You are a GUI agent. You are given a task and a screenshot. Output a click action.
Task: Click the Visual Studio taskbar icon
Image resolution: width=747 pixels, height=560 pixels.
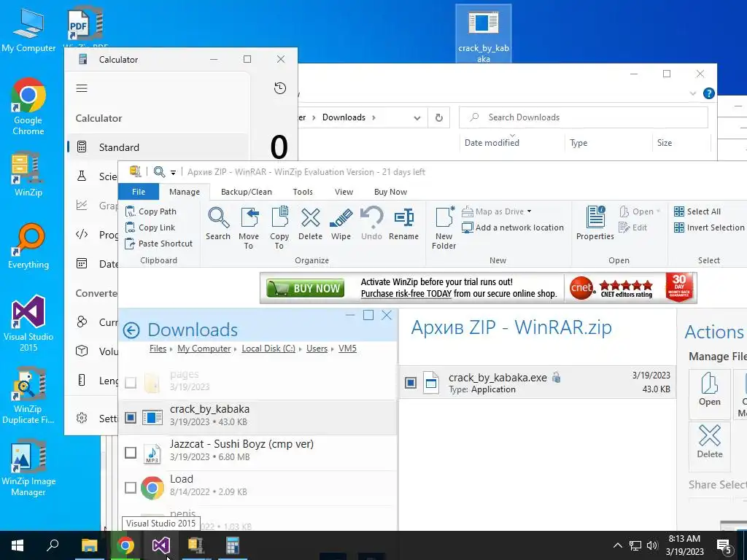[161, 545]
